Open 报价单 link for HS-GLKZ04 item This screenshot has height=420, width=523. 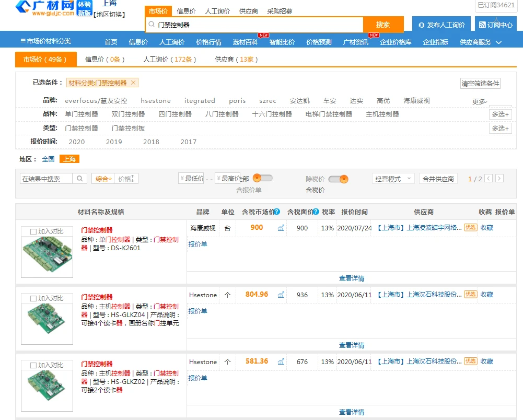pyautogui.click(x=198, y=311)
